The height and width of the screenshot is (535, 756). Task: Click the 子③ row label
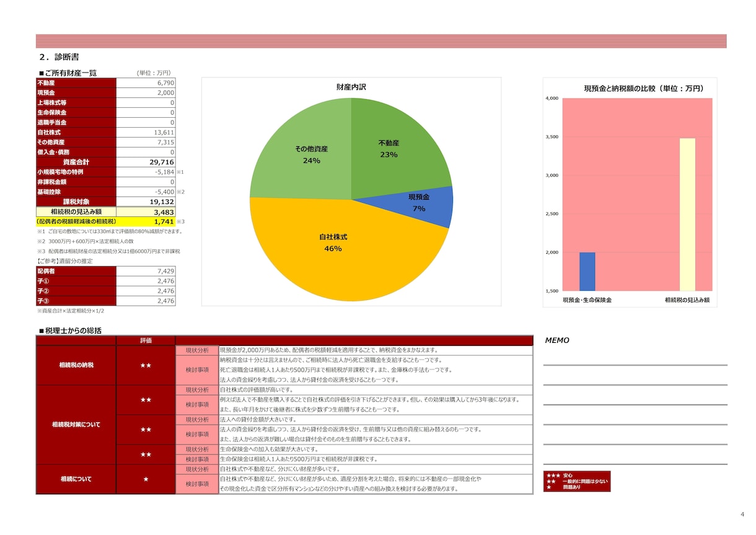click(x=76, y=301)
